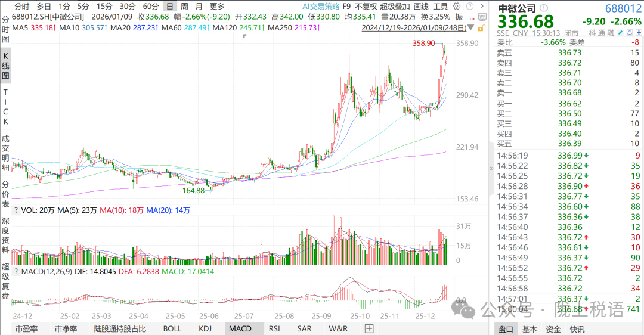Click the 卖五 price 336.73 row
The height and width of the screenshot is (335, 644).
(568, 52)
